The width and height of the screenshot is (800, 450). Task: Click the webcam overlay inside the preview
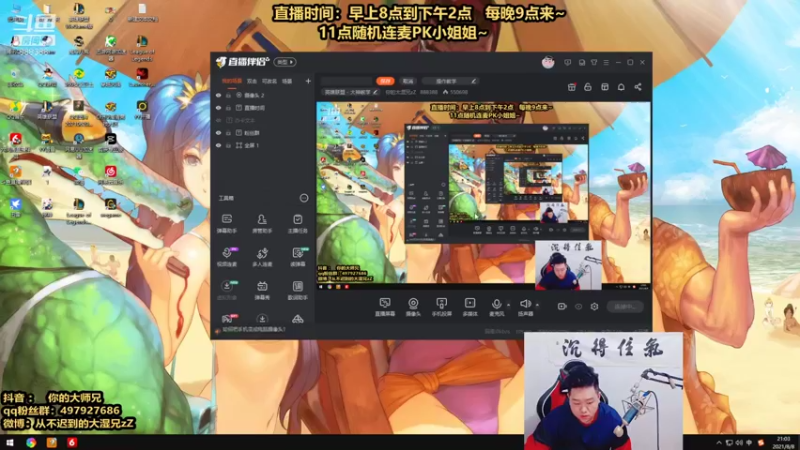point(568,265)
